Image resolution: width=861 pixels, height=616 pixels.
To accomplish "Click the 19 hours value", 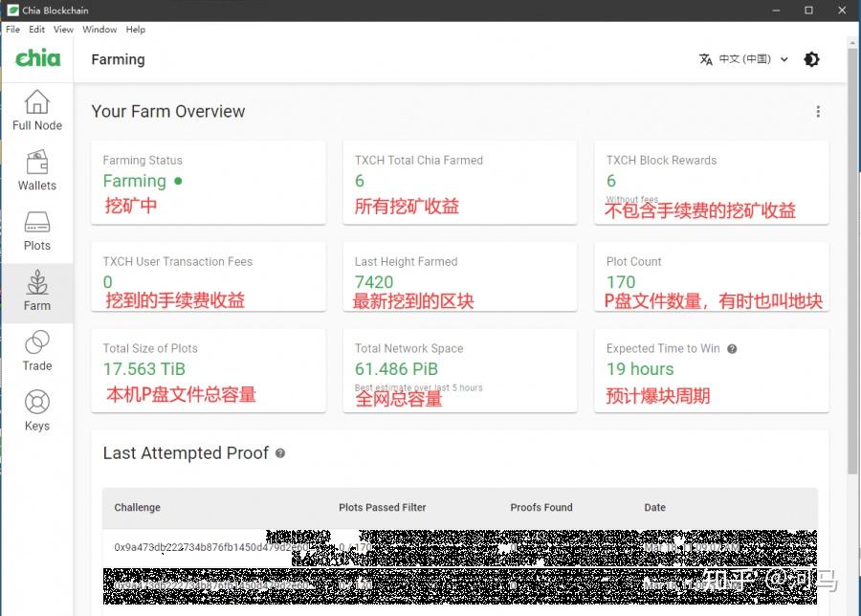I will tap(640, 369).
